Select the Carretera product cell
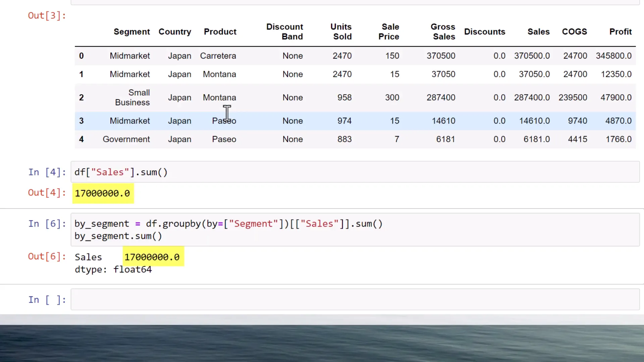The height and width of the screenshot is (362, 644). 218,56
